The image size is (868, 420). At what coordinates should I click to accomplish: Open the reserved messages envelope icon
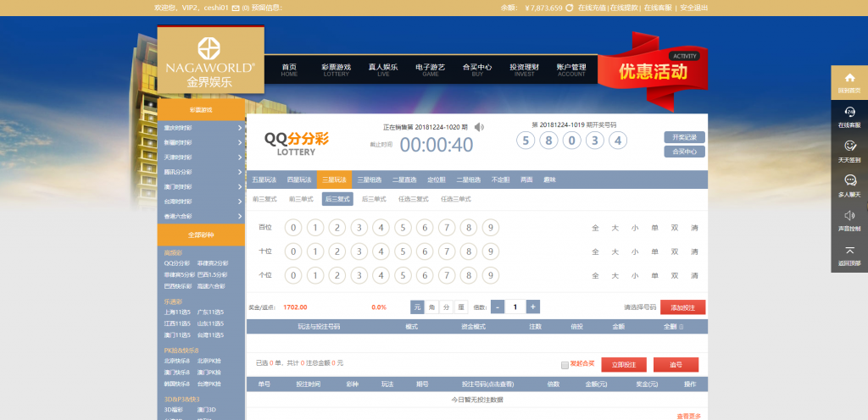[x=235, y=8]
